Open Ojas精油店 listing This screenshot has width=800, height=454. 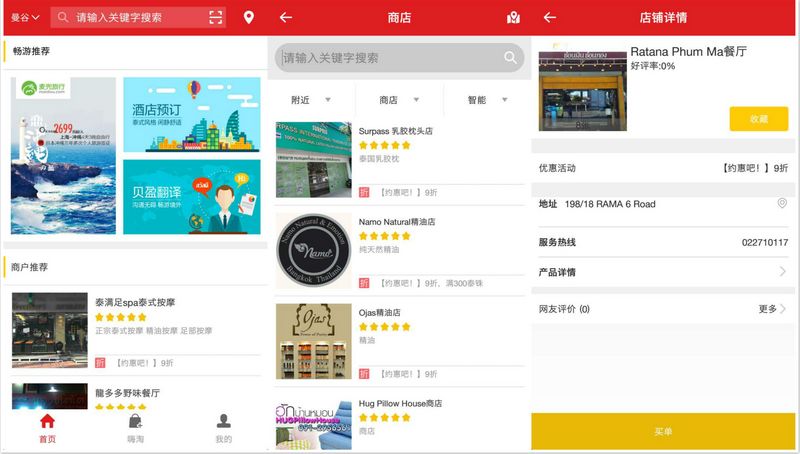pos(399,341)
